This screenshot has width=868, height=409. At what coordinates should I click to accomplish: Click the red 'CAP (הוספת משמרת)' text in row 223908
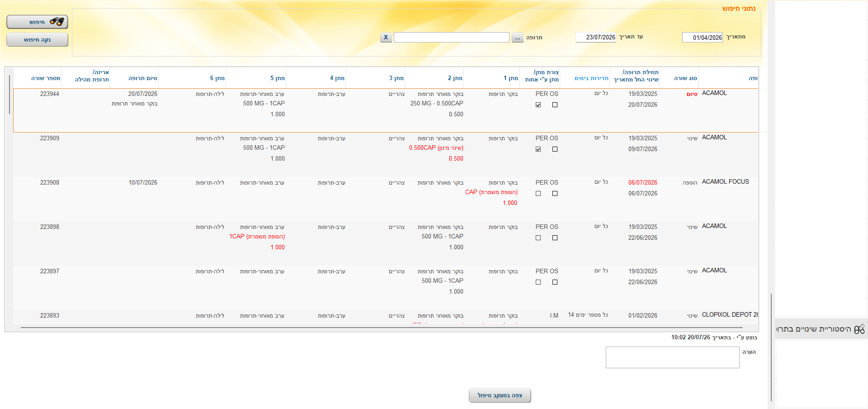click(491, 192)
